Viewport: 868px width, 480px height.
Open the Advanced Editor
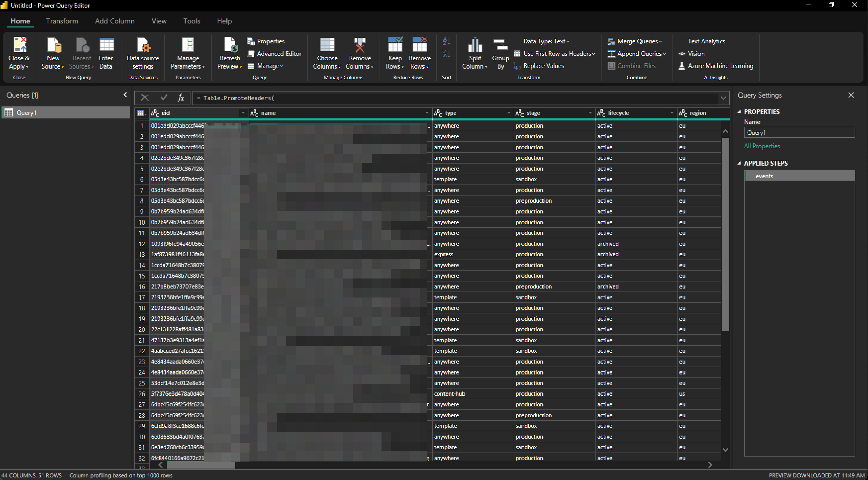click(274, 54)
